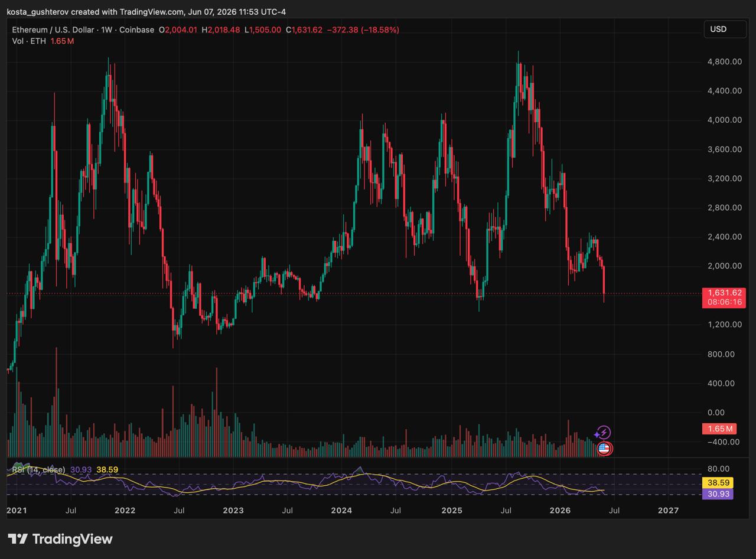Click the yellow 38.59 RSI axis label
This screenshot has height=559, width=756.
(x=718, y=483)
